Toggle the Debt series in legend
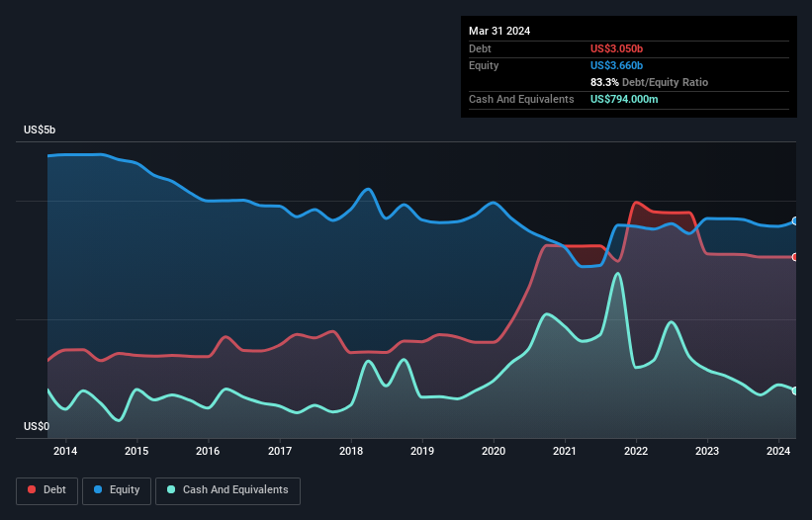 47,490
